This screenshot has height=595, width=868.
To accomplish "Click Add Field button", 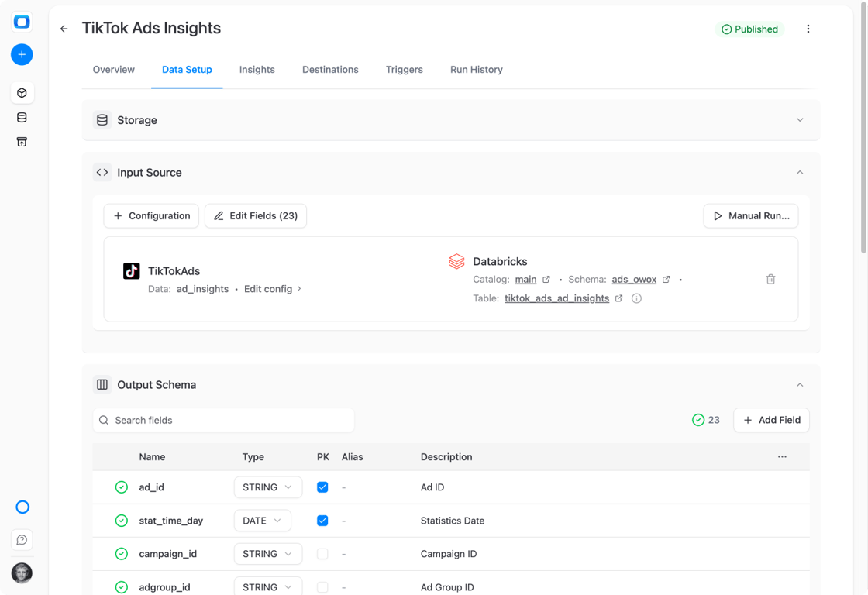I will (771, 420).
